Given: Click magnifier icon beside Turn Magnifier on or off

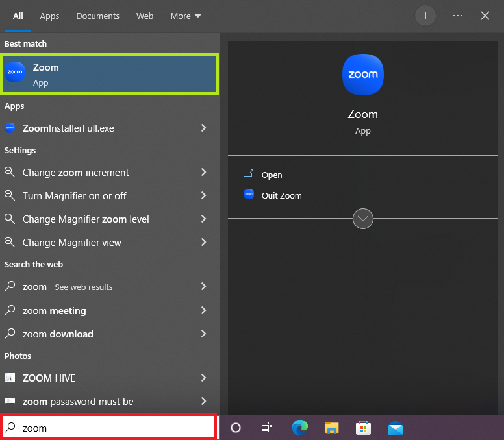Looking at the screenshot, I should [x=10, y=195].
